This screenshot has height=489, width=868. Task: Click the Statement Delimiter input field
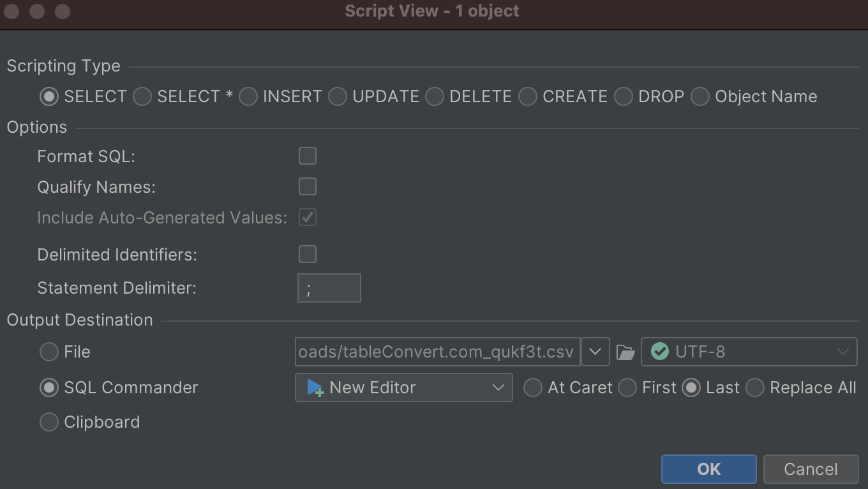pyautogui.click(x=329, y=288)
